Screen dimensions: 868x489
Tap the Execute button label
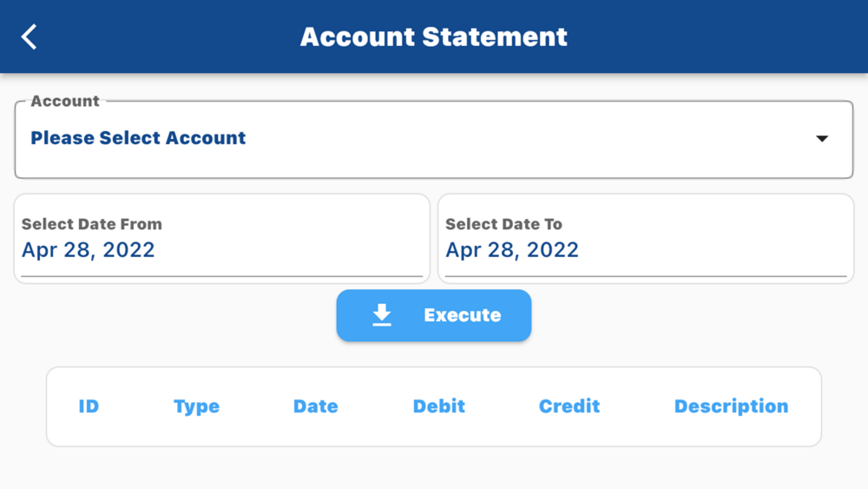pos(463,315)
